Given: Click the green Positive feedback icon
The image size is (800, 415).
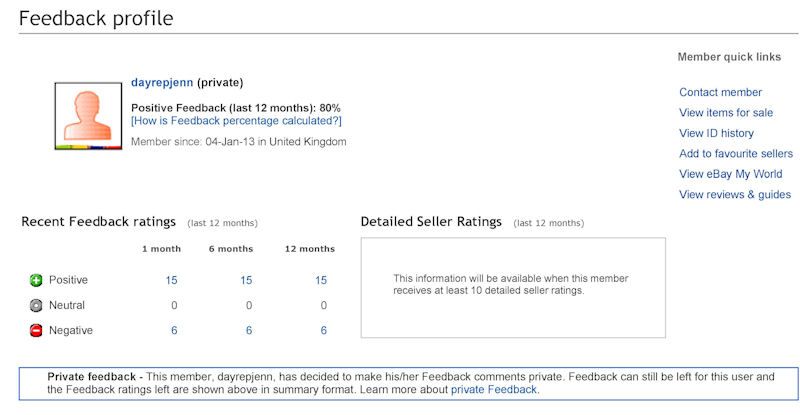Looking at the screenshot, I should [36, 280].
